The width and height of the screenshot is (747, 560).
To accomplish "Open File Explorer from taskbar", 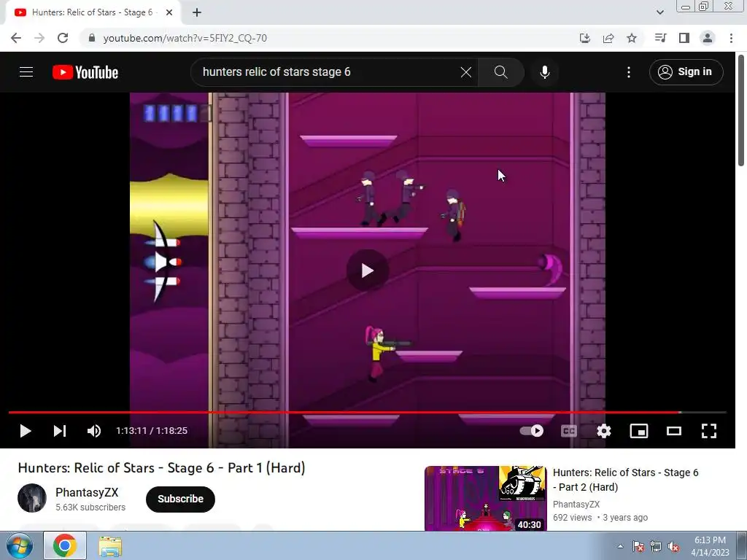I will pyautogui.click(x=110, y=547).
